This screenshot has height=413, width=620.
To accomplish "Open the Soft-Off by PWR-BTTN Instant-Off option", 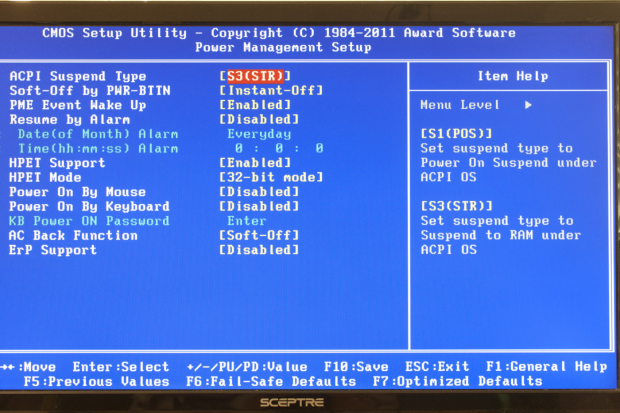I will tap(271, 90).
